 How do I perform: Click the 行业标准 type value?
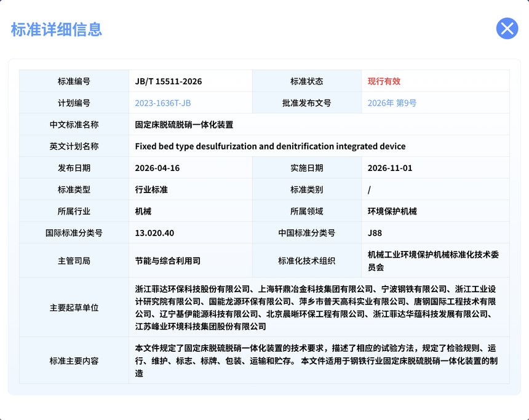coord(151,189)
